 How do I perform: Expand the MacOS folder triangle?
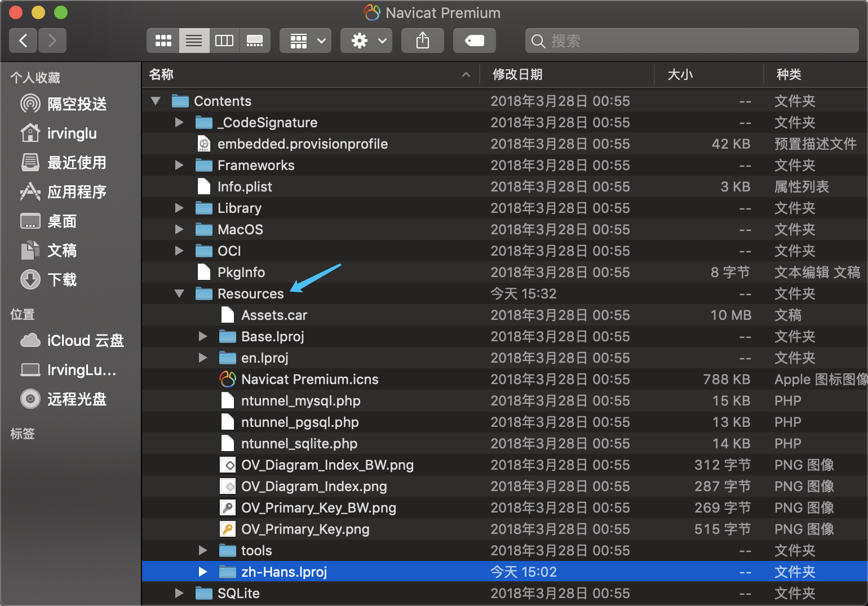(179, 230)
